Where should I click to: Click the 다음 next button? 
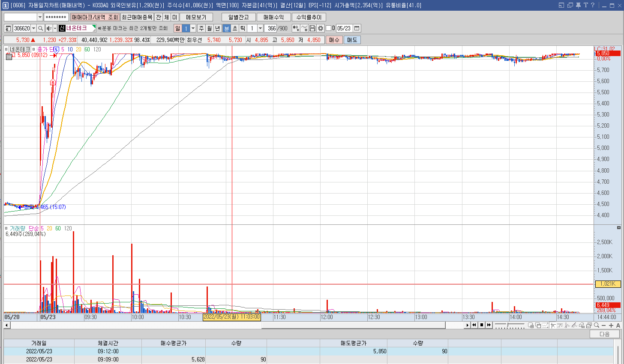604,334
